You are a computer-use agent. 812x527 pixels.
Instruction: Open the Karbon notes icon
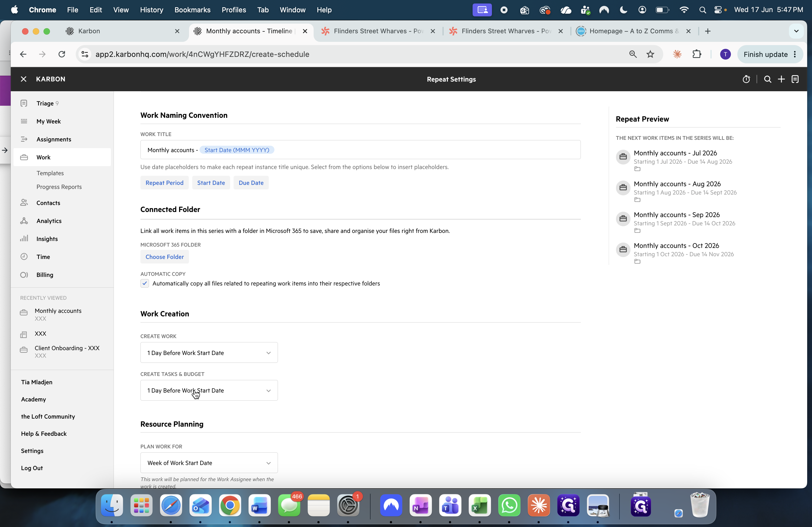coord(795,79)
